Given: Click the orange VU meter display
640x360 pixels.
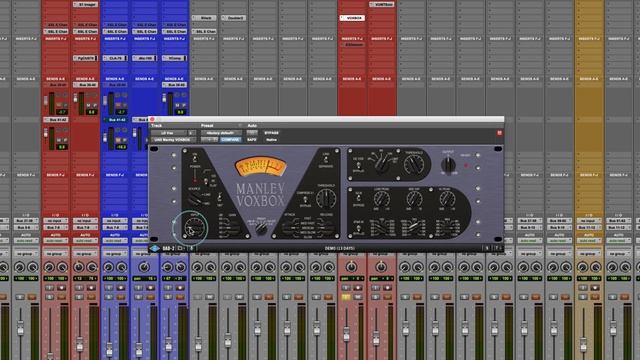Looking at the screenshot, I should pyautogui.click(x=260, y=167).
